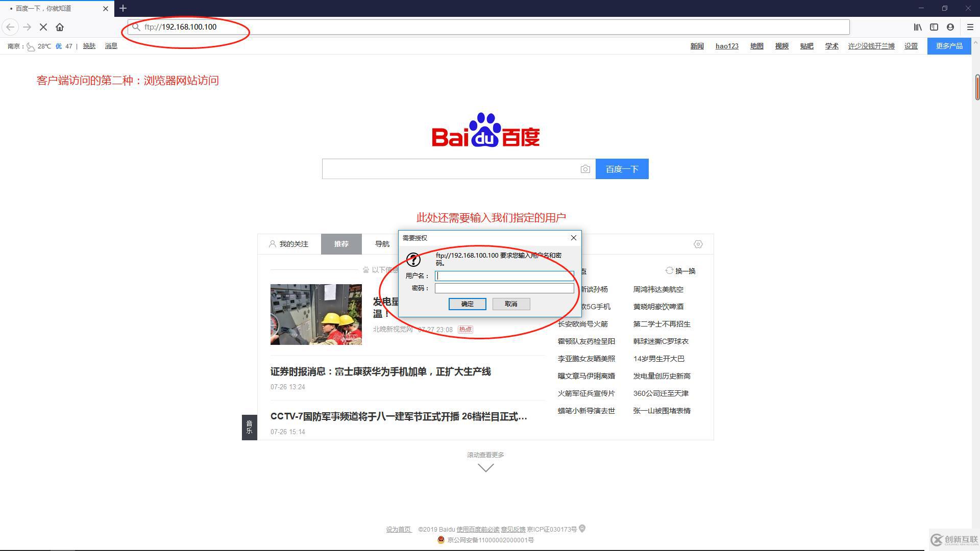Screen dimensions: 980x551
Task: Close the 需要授权 dialog with X
Action: pyautogui.click(x=574, y=238)
